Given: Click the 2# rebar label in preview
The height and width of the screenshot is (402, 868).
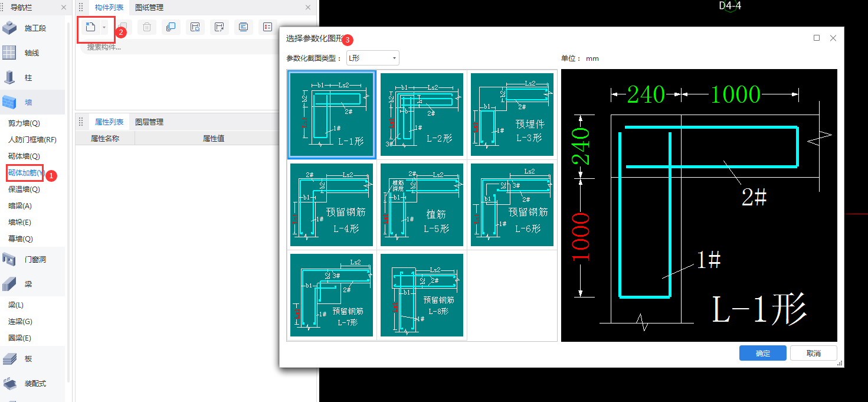Looking at the screenshot, I should [x=754, y=198].
